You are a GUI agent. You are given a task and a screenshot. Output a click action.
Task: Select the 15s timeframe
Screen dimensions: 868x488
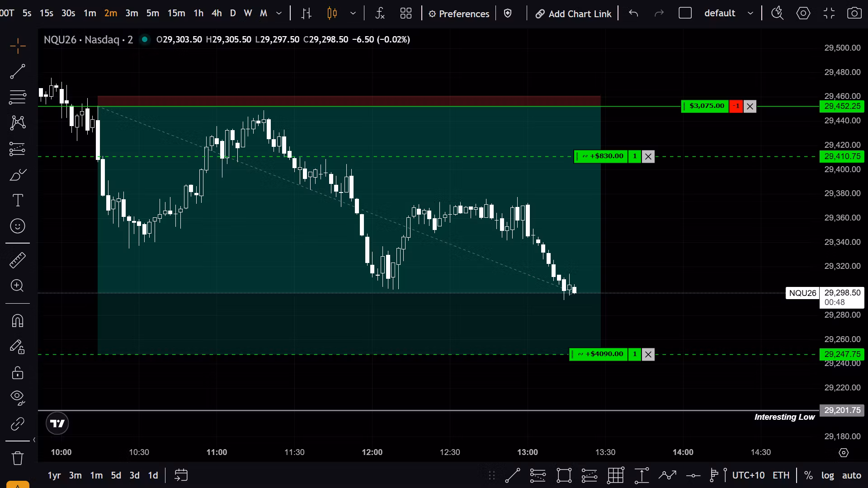coord(47,14)
